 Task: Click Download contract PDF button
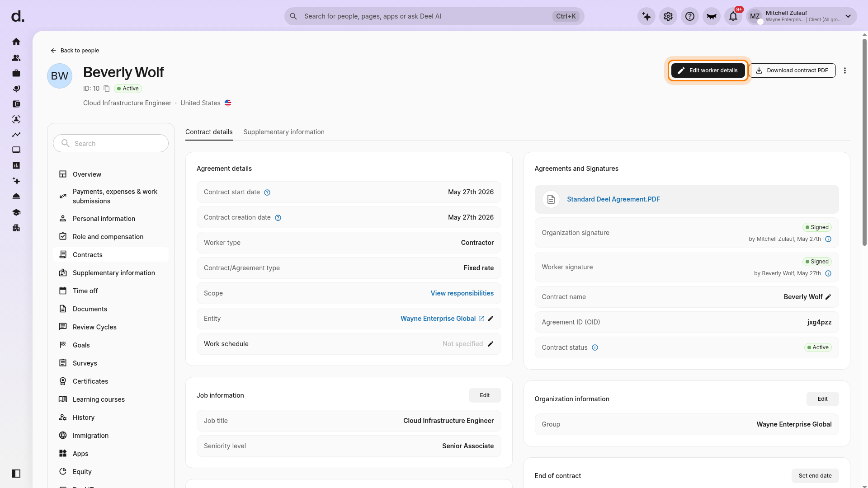793,70
